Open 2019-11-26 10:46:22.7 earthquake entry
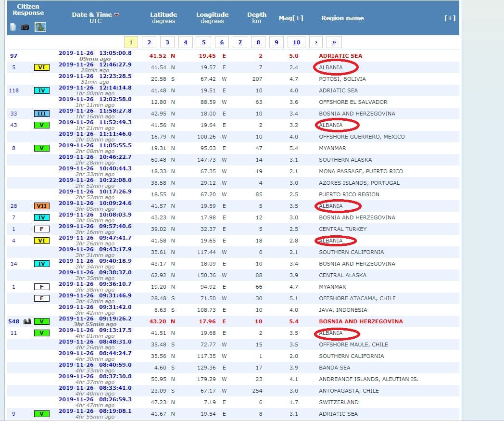 (x=95, y=157)
